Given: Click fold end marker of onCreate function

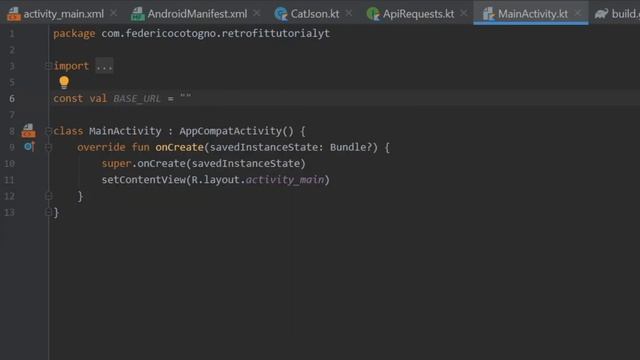Looking at the screenshot, I should (x=48, y=196).
